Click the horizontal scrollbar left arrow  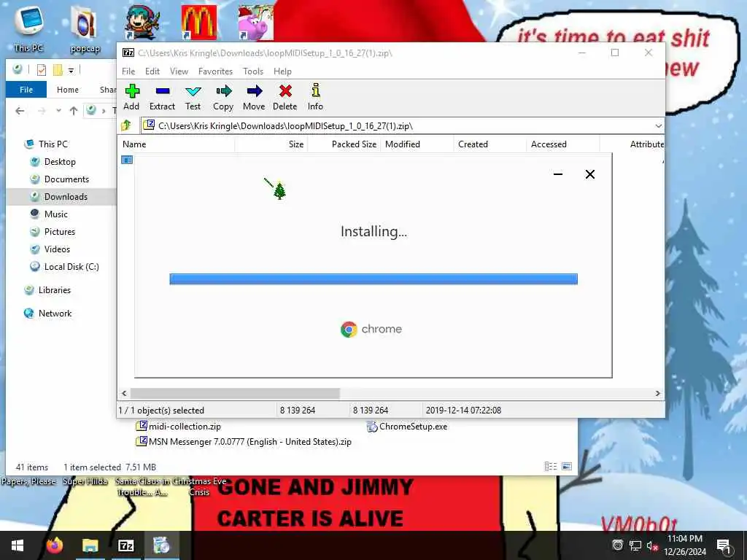point(124,393)
